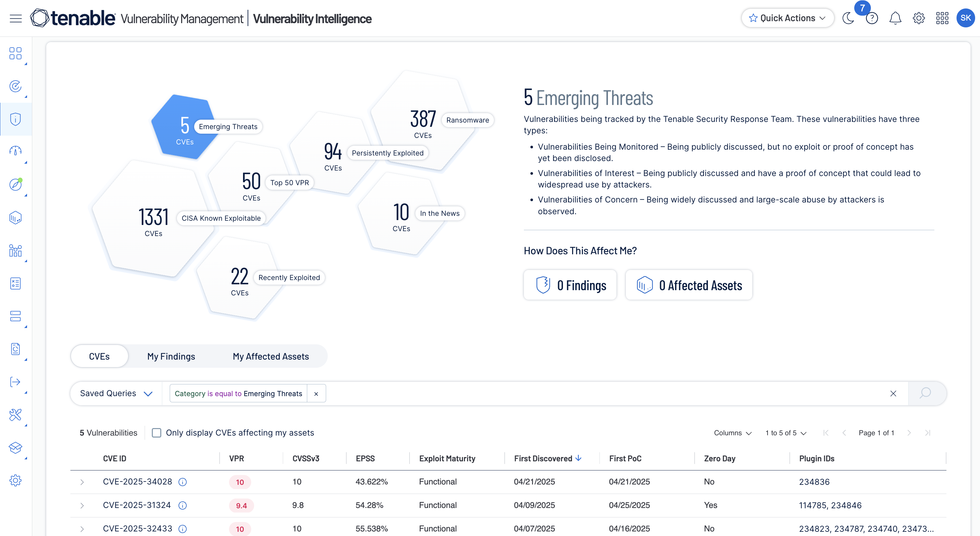Image resolution: width=980 pixels, height=536 pixels.
Task: Remove the Emerging Threats category filter
Action: (316, 394)
